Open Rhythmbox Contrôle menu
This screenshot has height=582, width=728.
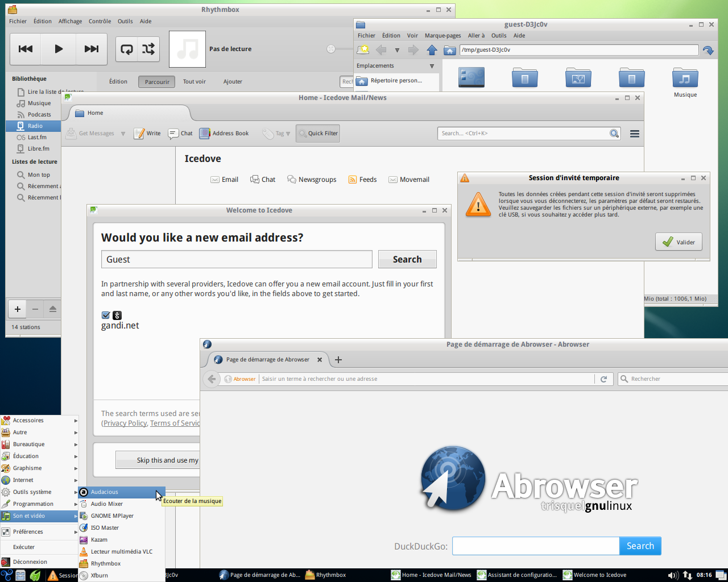[100, 21]
